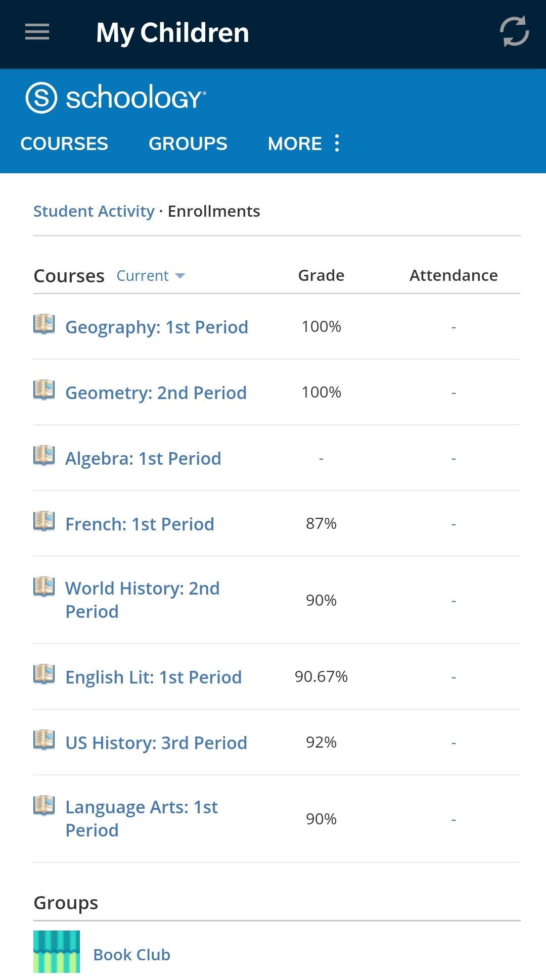This screenshot has width=546, height=980.
Task: Open the hamburger navigation menu
Action: 37,32
